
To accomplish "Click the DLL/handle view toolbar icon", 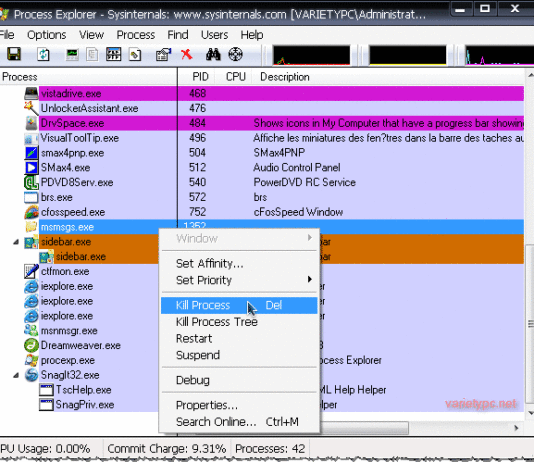I will pos(135,54).
